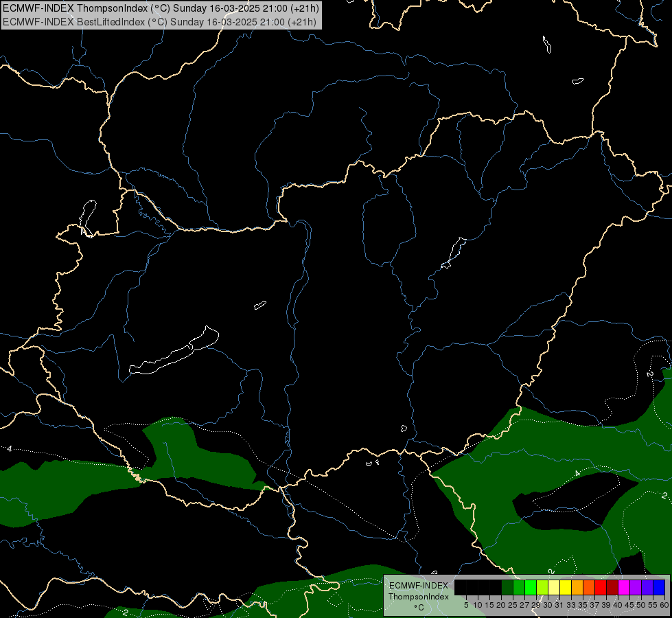Click the BestLiftedIndex title line at top

coord(159,22)
